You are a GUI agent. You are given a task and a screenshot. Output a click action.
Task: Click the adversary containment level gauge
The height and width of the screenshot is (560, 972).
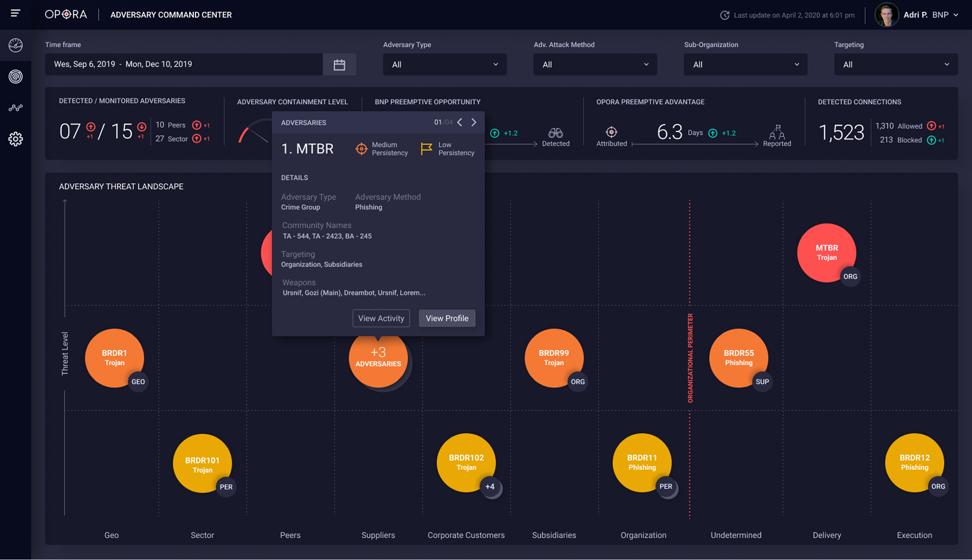(x=254, y=131)
